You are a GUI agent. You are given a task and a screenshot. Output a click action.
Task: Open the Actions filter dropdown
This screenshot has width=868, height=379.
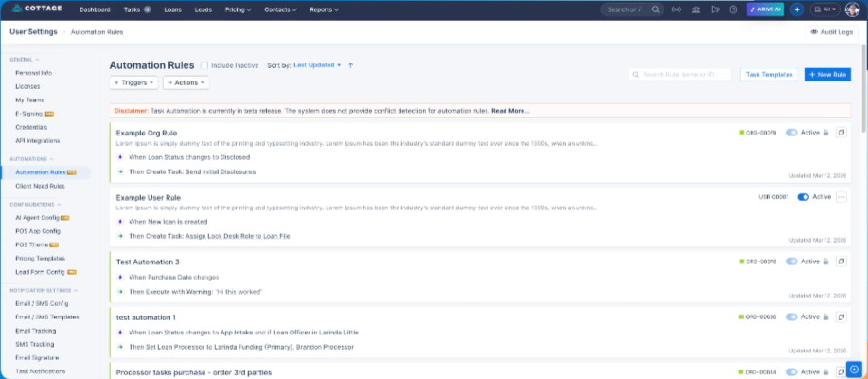point(186,82)
